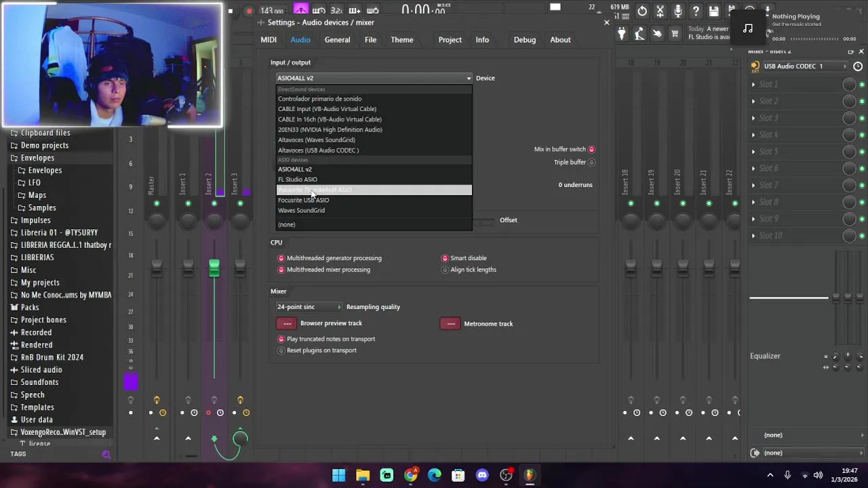
Task: Click the music note media widget icon
Action: pyautogui.click(x=748, y=28)
